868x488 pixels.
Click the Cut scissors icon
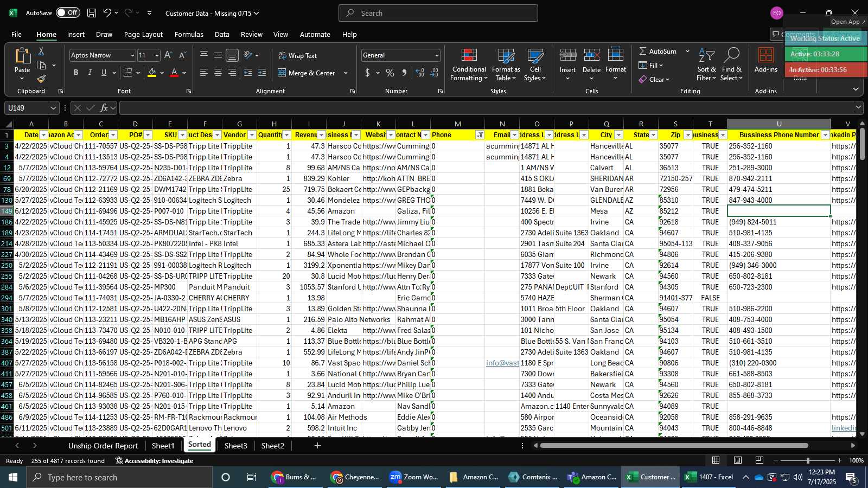coord(41,51)
